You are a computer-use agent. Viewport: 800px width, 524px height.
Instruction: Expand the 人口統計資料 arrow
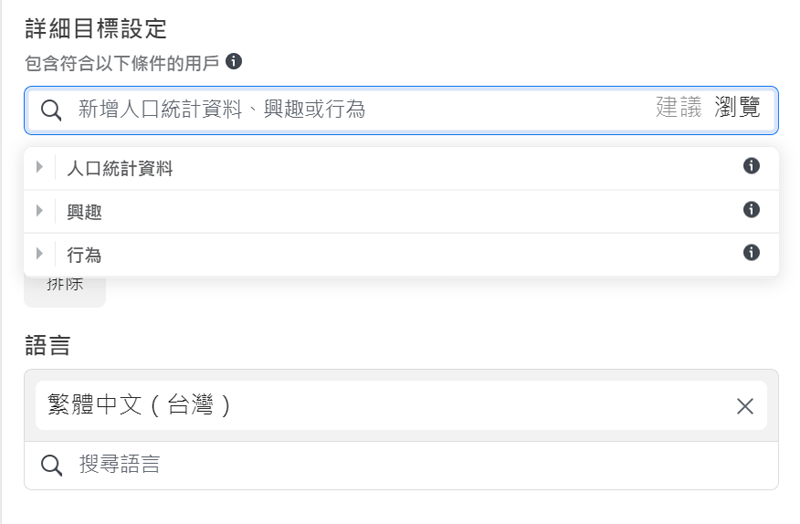(40, 168)
